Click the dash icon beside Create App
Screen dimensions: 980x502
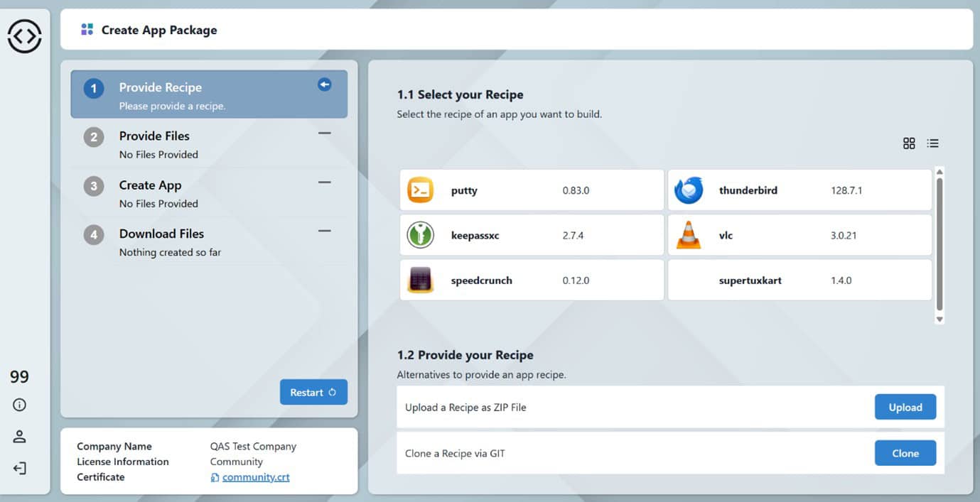pos(324,182)
